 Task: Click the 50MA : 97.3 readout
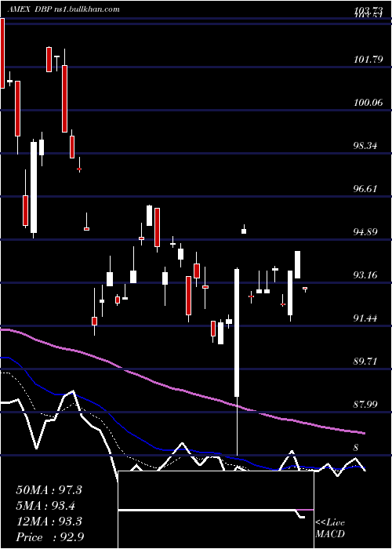click(49, 490)
